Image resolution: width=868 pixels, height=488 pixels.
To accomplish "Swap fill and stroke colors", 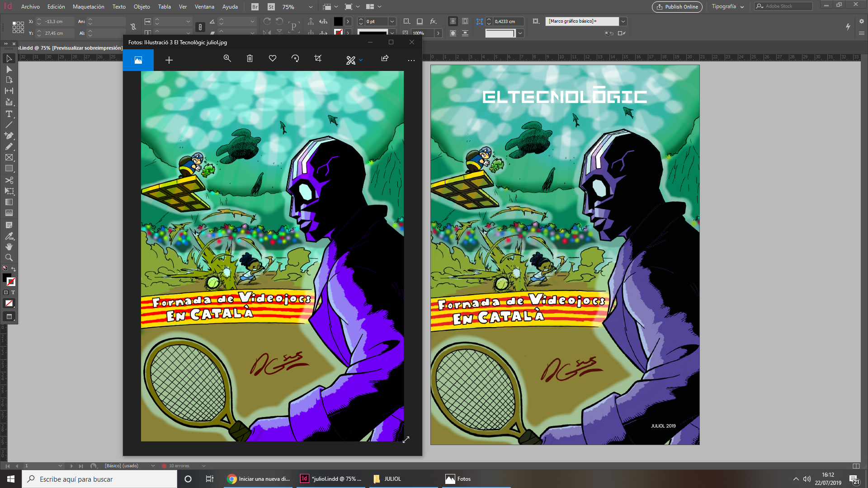I will (14, 269).
